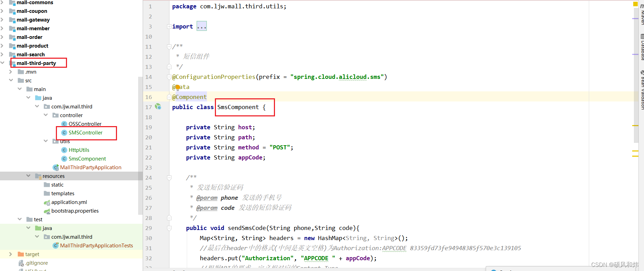Click the sendSmsCode method name
Image resolution: width=644 pixels, height=271 pixels.
click(246, 228)
